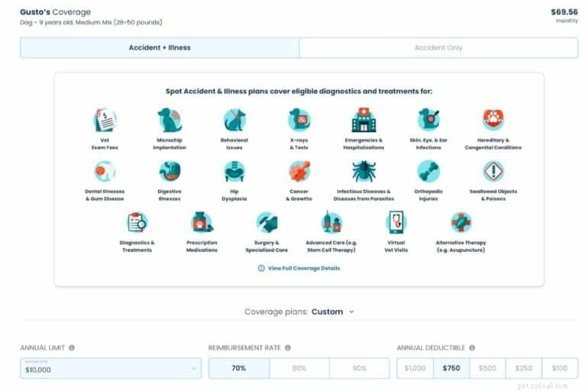Click the Cancer & Growths icon
The width and height of the screenshot is (588, 392).
(299, 171)
